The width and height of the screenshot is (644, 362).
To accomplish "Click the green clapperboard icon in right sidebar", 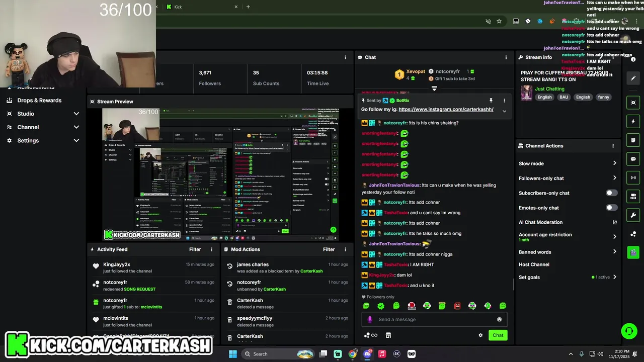I will (x=633, y=252).
